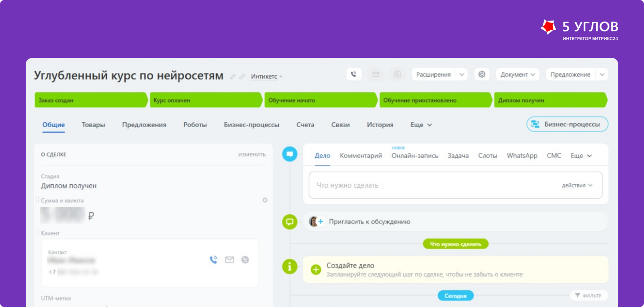Click the deal title Углубленный курс по нейросетям

pyautogui.click(x=128, y=76)
